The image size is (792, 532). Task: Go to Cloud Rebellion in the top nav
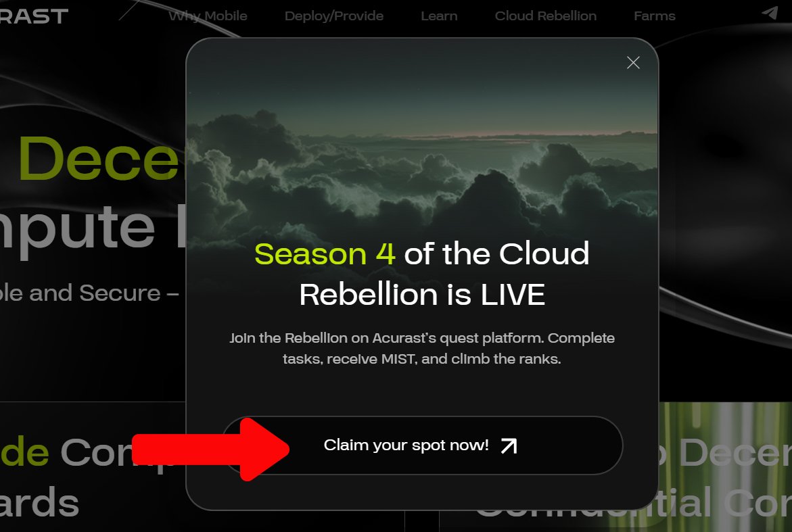pos(546,16)
